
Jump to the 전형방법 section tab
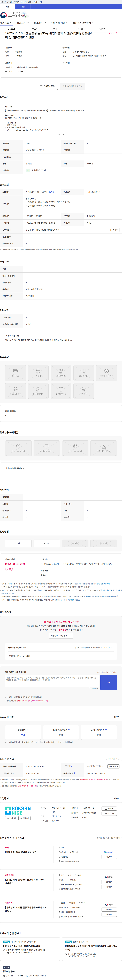pyautogui.click(x=102, y=29)
